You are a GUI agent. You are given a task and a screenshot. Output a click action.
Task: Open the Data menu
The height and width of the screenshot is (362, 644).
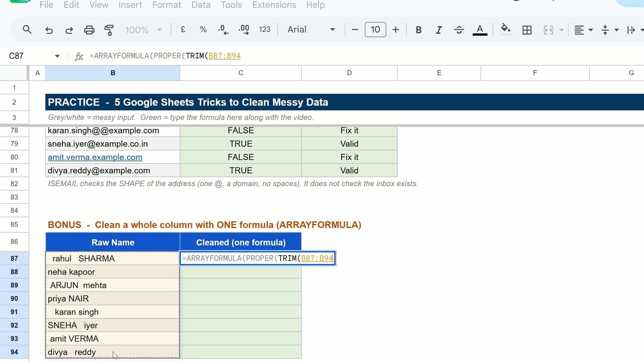coord(201,5)
